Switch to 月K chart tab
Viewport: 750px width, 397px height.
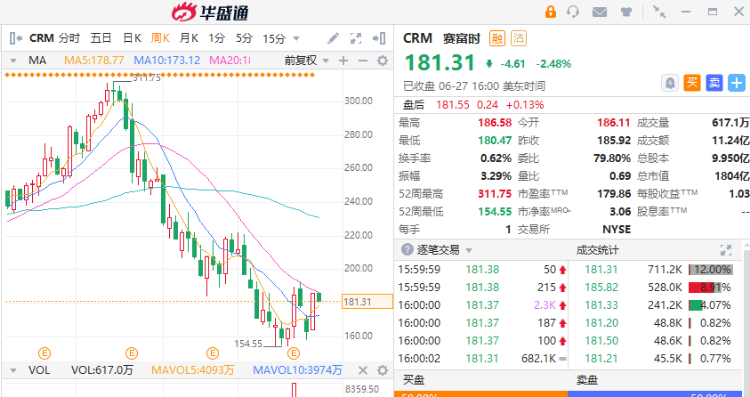click(x=189, y=38)
